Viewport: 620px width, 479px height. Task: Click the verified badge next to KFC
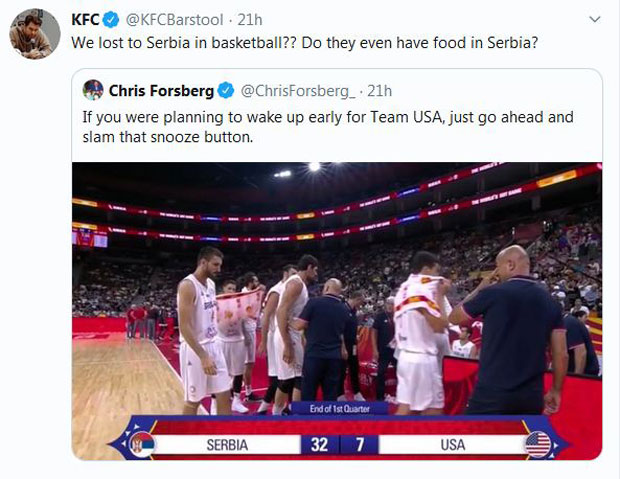[x=109, y=19]
